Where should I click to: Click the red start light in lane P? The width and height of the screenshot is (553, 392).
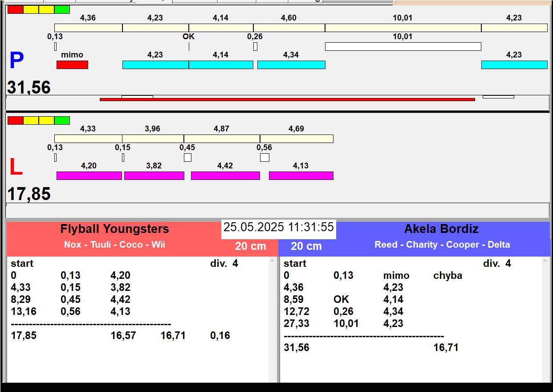coord(15,9)
